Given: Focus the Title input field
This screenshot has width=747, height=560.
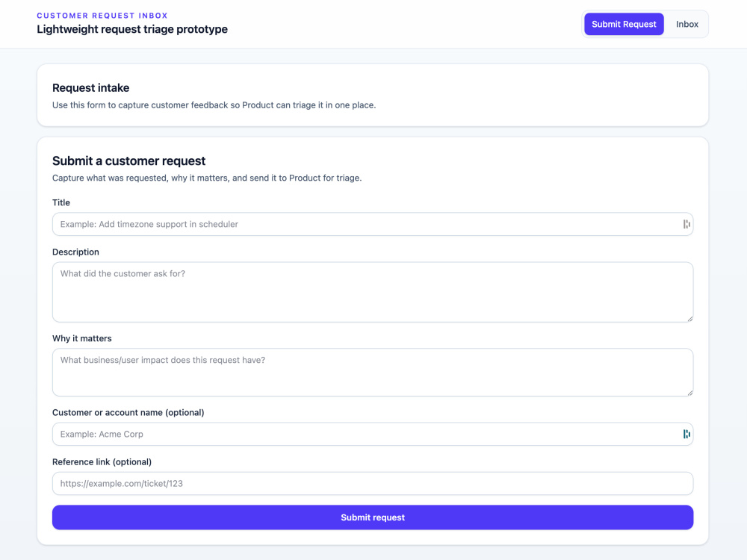Looking at the screenshot, I should [x=373, y=224].
